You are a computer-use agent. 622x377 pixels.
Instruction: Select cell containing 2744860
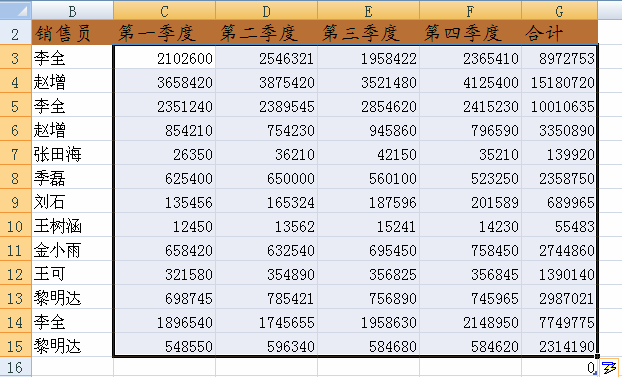[x=559, y=249]
